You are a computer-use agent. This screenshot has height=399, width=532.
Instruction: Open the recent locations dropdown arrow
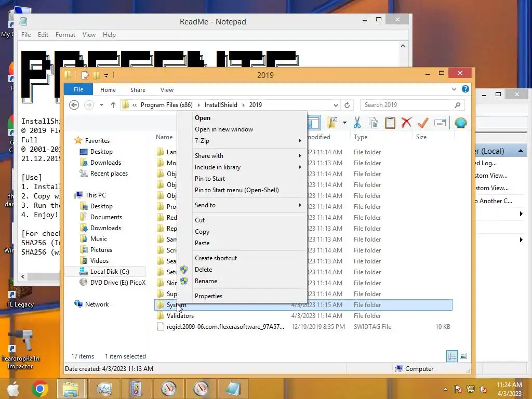point(101,105)
